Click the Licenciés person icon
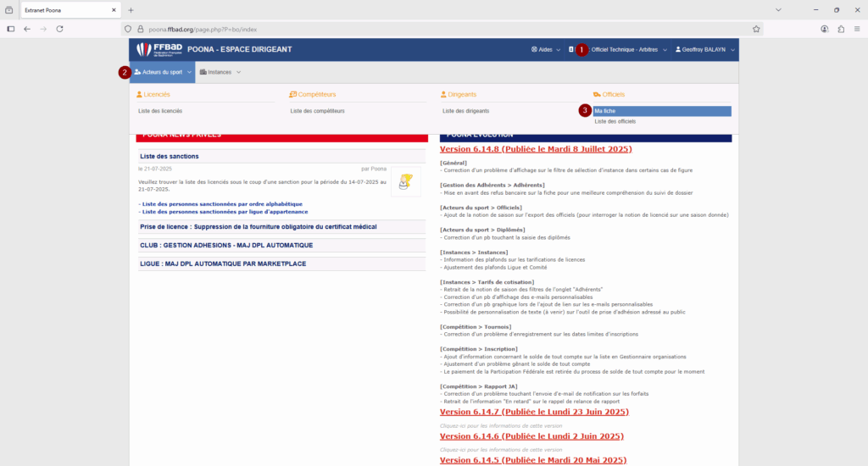 [140, 95]
